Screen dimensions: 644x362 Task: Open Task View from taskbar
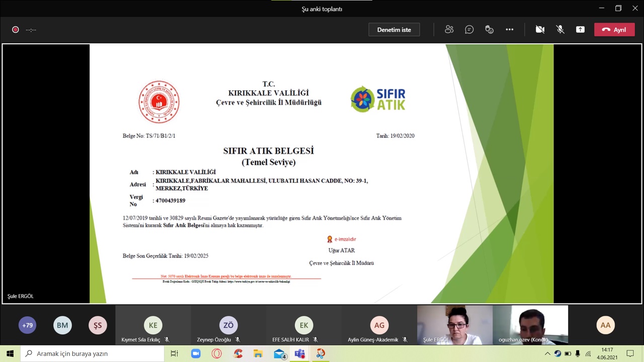pos(175,353)
